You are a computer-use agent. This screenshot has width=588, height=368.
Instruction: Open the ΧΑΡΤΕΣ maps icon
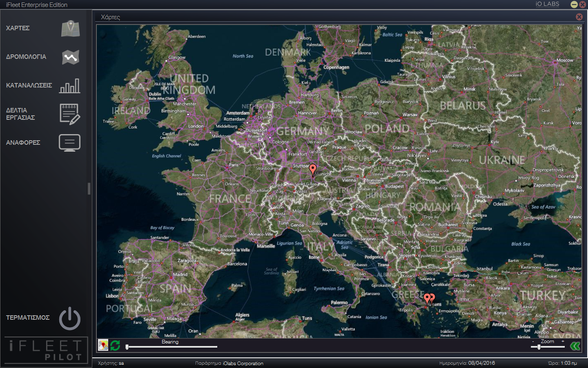click(x=70, y=29)
